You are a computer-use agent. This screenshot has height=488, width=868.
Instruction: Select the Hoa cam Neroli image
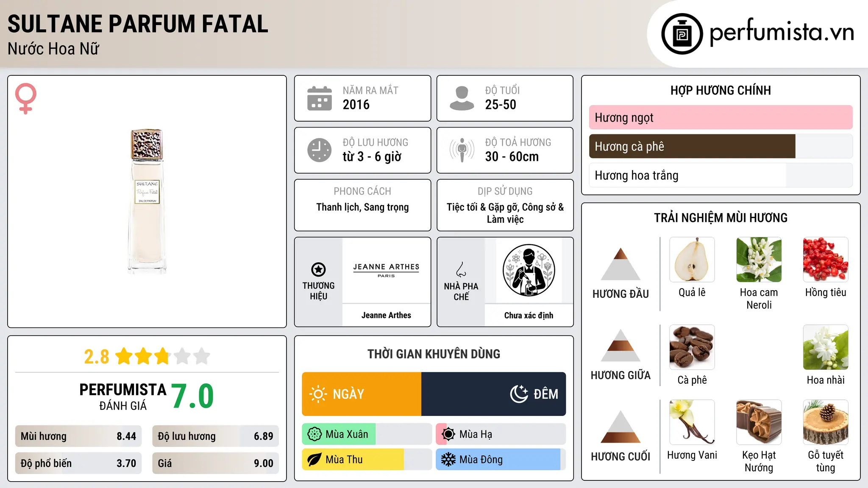click(x=759, y=260)
